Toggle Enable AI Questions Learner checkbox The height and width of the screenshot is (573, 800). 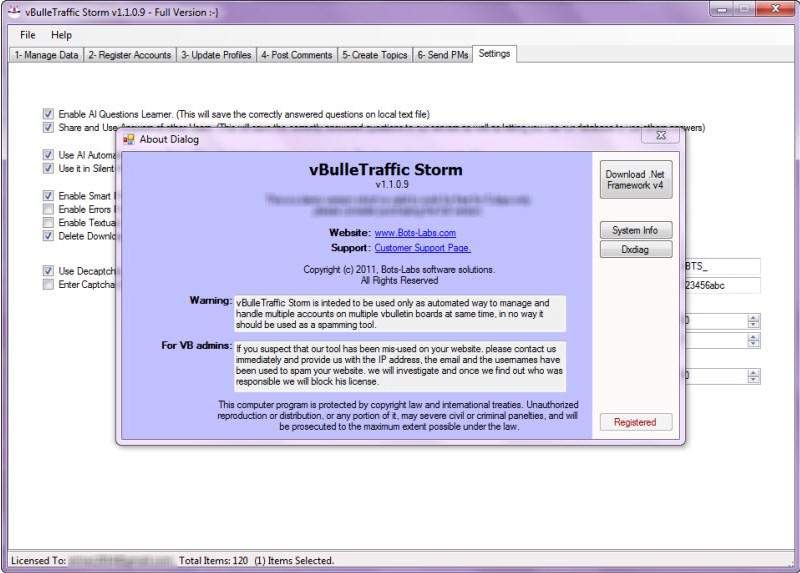click(48, 114)
